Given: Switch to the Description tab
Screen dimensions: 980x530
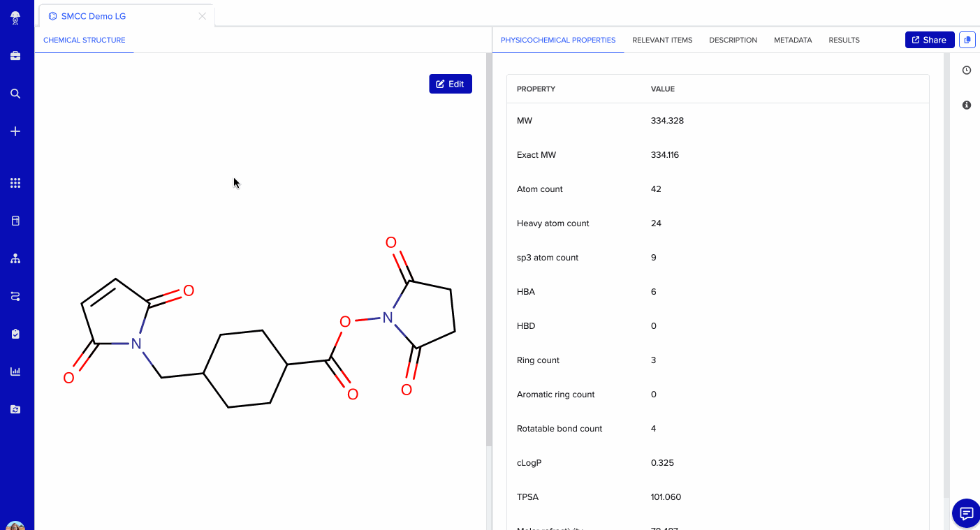Looking at the screenshot, I should click(x=733, y=40).
